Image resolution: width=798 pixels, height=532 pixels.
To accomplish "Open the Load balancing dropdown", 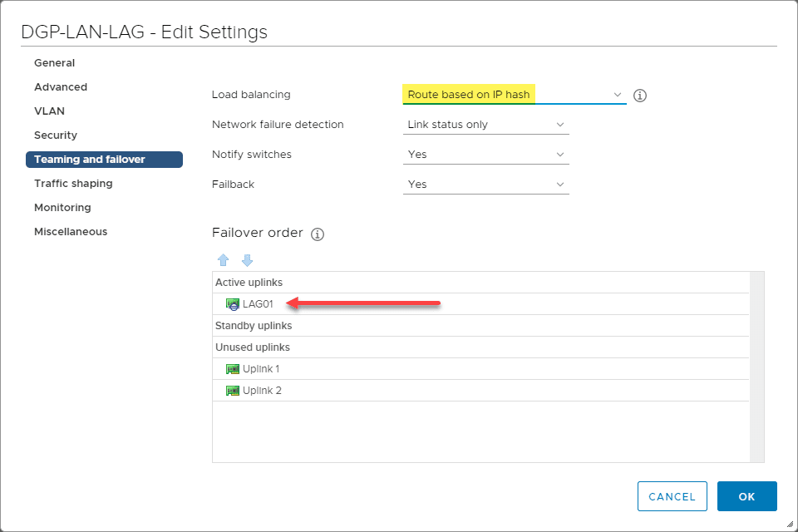I will (514, 95).
